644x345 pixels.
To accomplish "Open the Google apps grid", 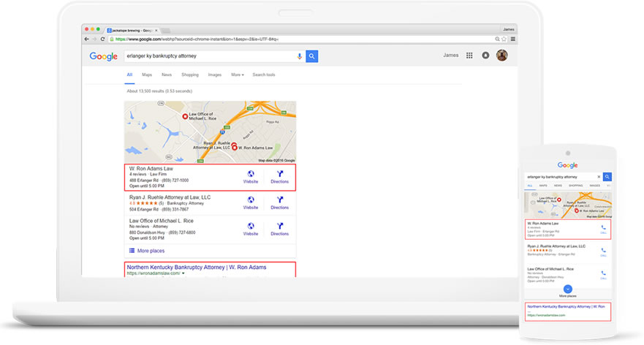I will click(469, 56).
